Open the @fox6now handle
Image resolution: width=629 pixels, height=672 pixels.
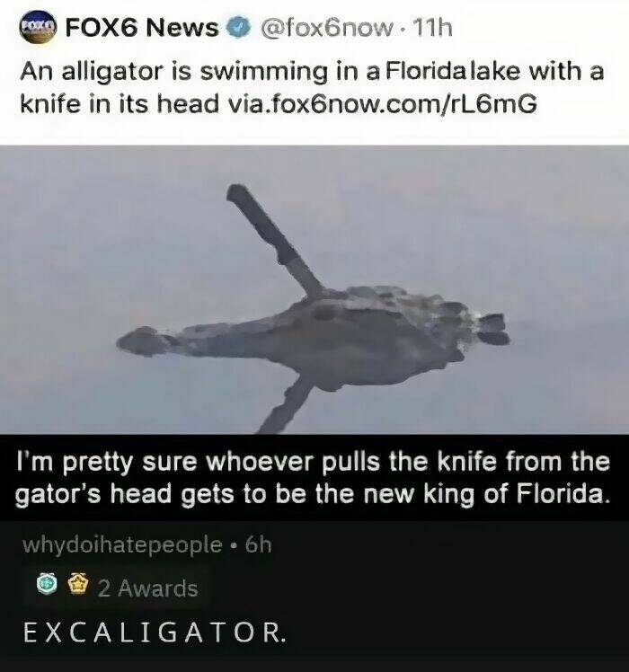pyautogui.click(x=326, y=28)
